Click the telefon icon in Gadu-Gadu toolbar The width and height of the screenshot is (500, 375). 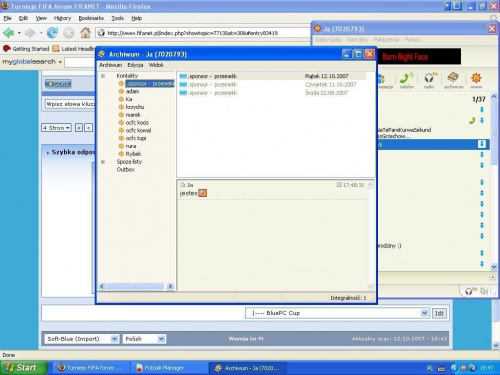tap(407, 80)
